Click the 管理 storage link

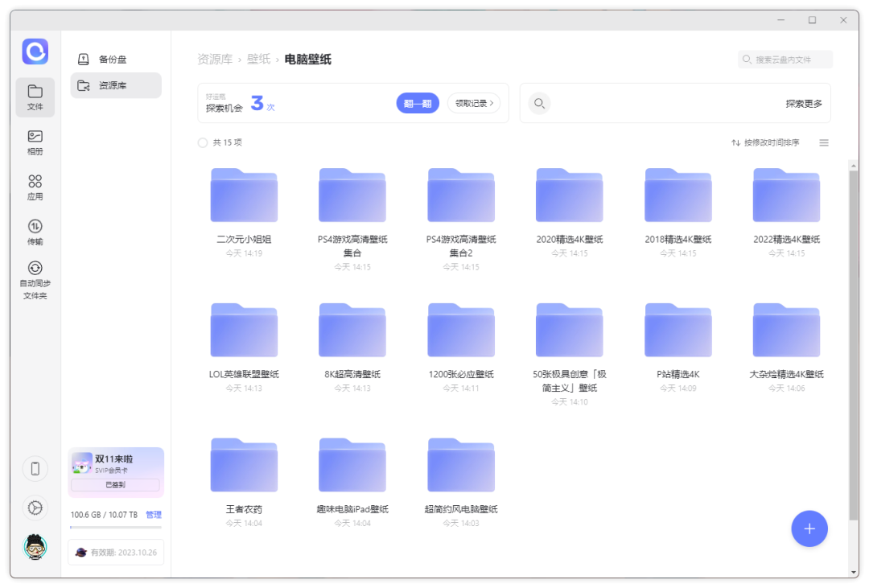coord(154,515)
